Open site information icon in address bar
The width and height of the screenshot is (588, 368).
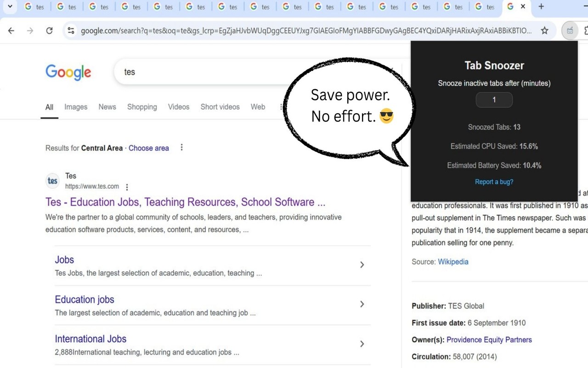[x=71, y=31]
